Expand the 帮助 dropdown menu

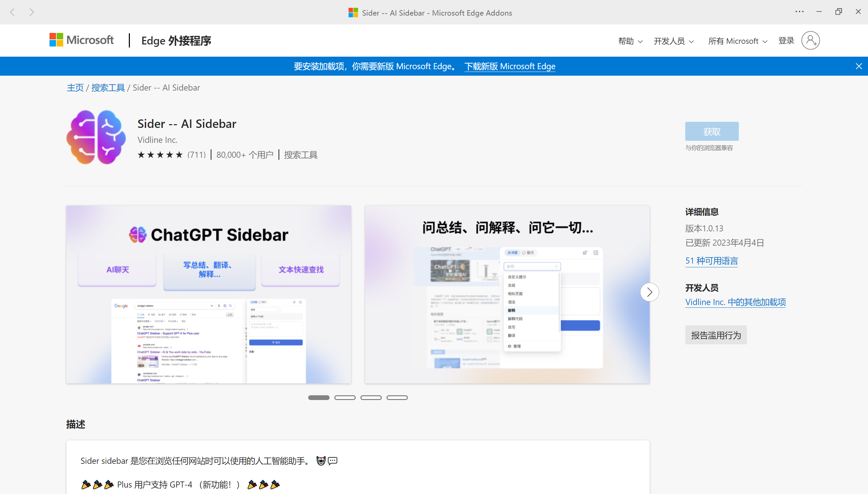pos(630,41)
